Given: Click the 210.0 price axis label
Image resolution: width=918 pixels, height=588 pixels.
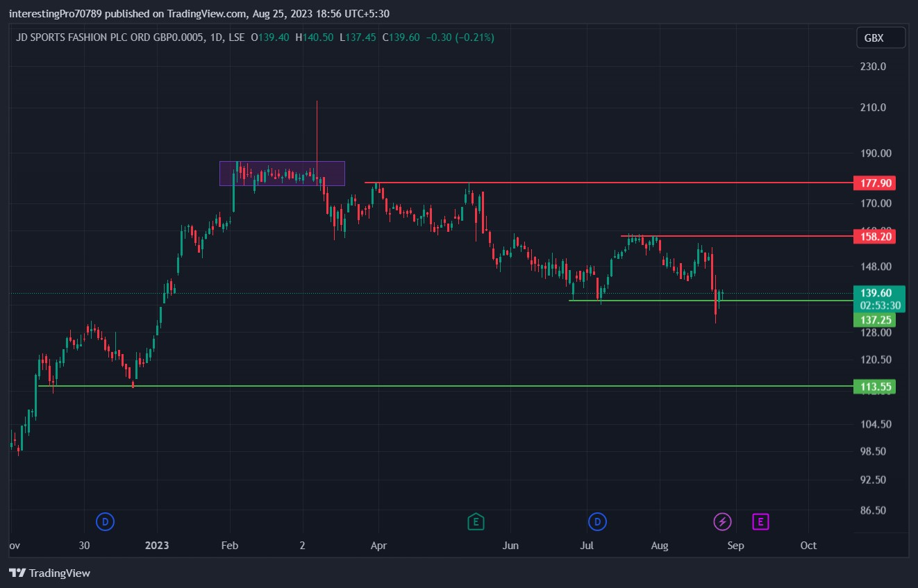Looking at the screenshot, I should (x=874, y=108).
